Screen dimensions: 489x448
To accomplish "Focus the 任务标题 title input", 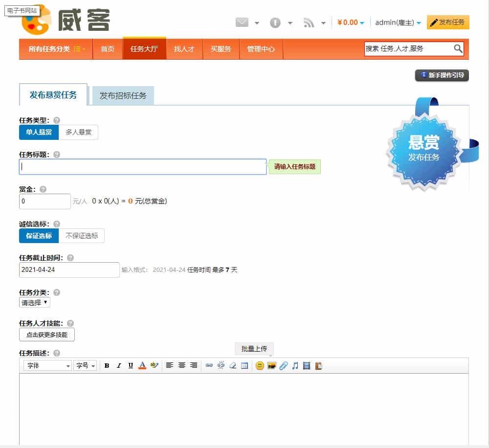I will tap(143, 167).
